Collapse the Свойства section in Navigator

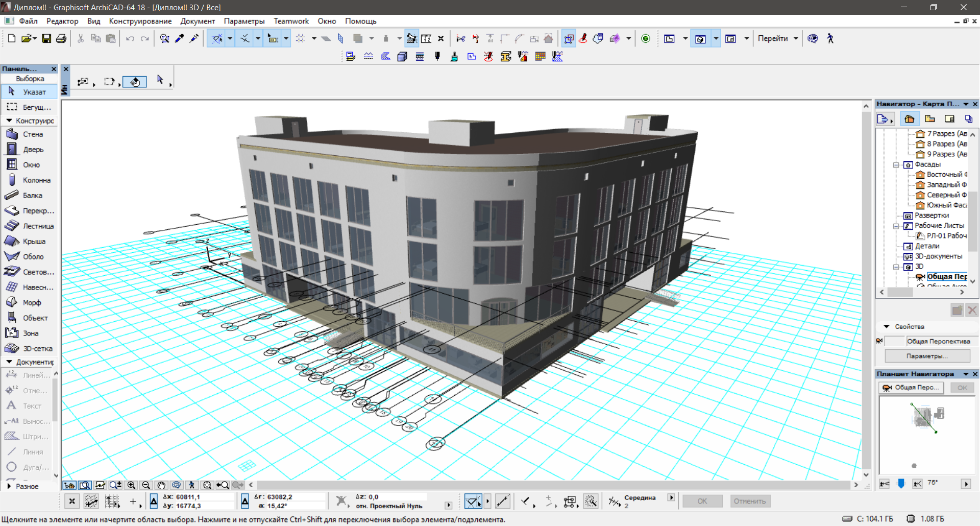(887, 326)
